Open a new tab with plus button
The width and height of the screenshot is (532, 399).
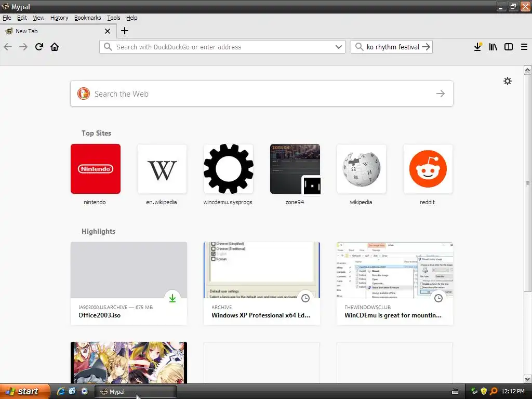[125, 31]
